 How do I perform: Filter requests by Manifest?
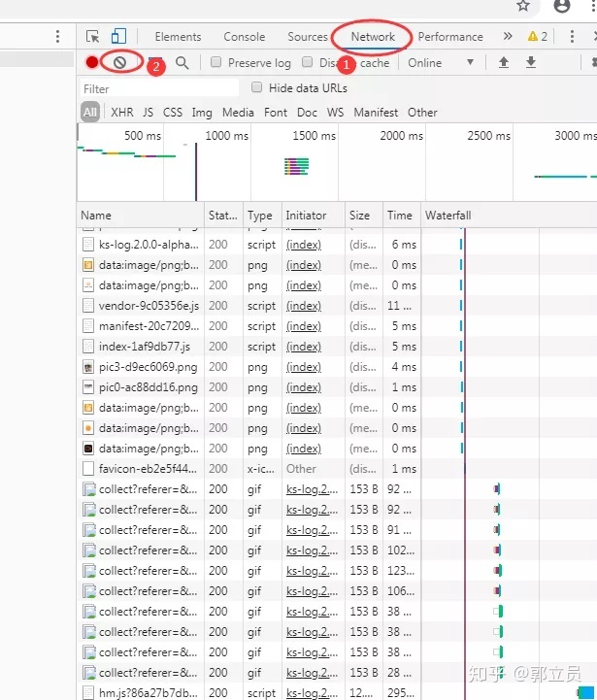pos(376,112)
